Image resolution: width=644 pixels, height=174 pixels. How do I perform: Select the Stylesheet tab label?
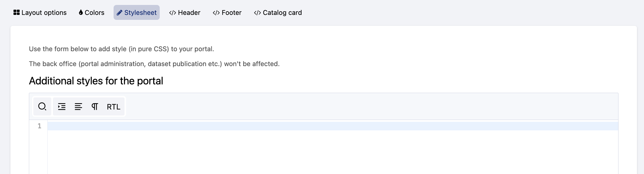pyautogui.click(x=140, y=13)
